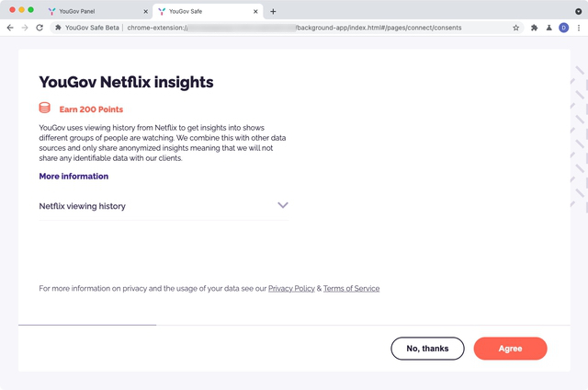Open the Terms of Service link

pos(351,289)
